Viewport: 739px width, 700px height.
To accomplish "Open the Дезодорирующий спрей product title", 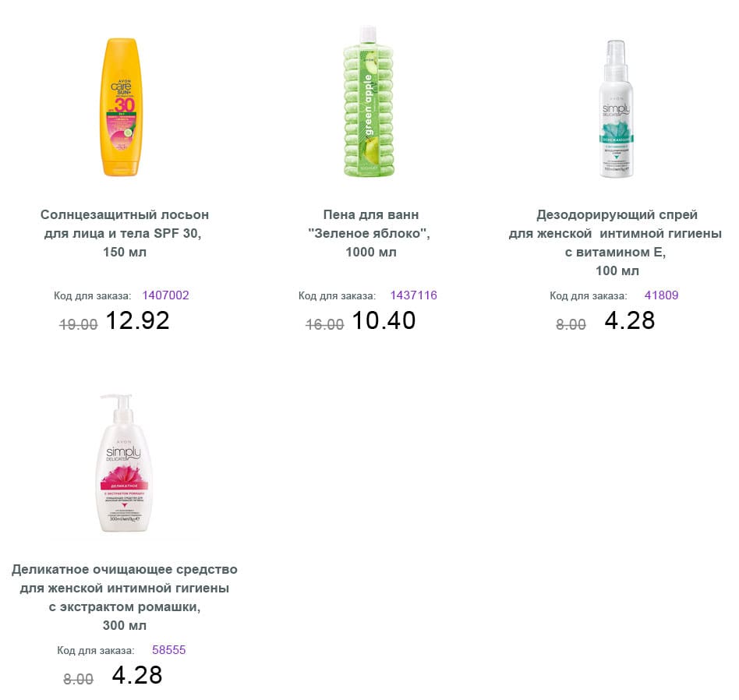I will tap(616, 242).
